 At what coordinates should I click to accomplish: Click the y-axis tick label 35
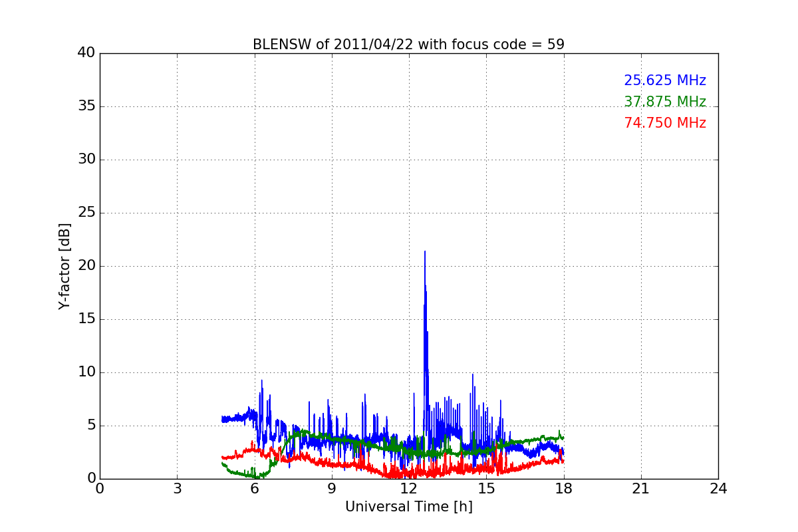tap(86, 106)
